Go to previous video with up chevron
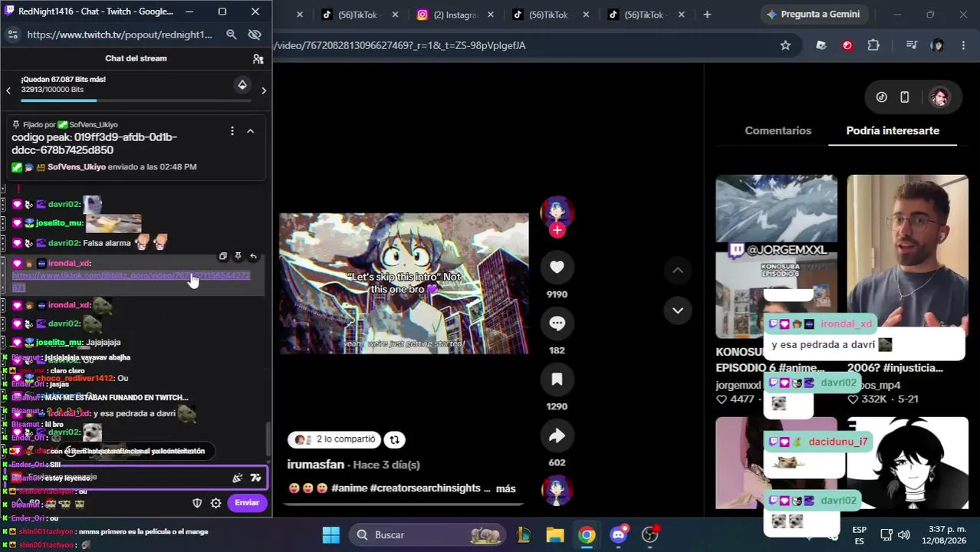 (x=678, y=270)
